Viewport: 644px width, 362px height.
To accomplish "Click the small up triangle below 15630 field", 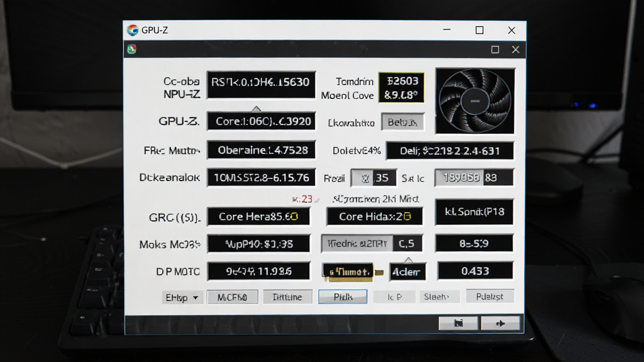I will pos(257,108).
